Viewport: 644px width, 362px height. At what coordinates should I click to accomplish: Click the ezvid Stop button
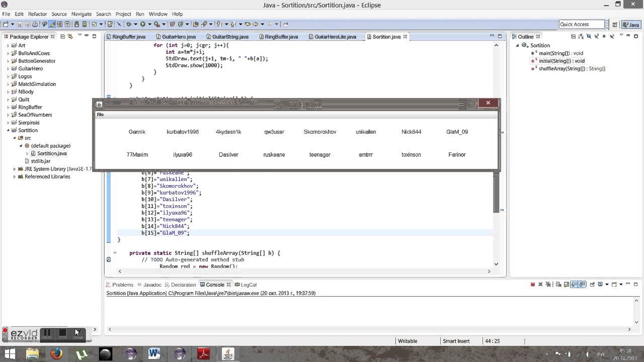(x=62, y=334)
